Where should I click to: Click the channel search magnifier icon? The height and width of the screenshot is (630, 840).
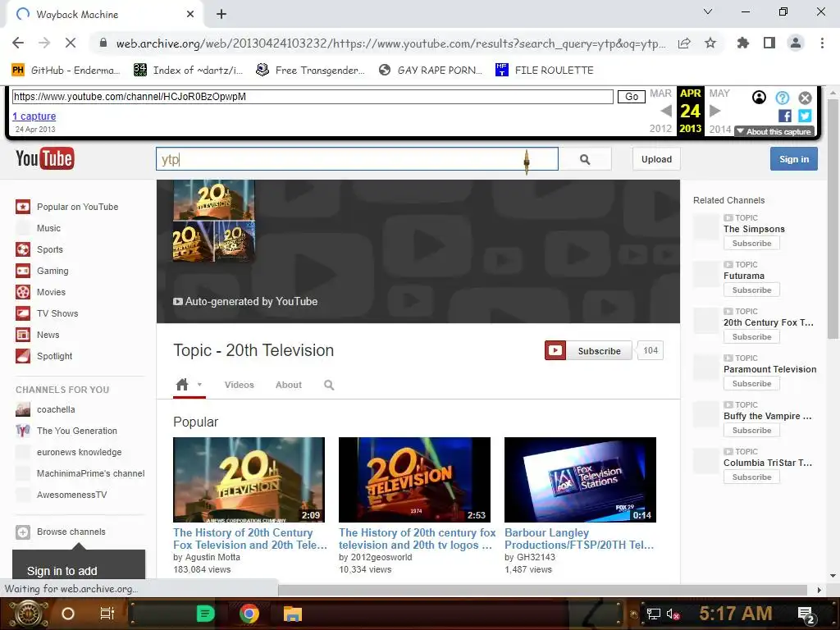coord(329,386)
